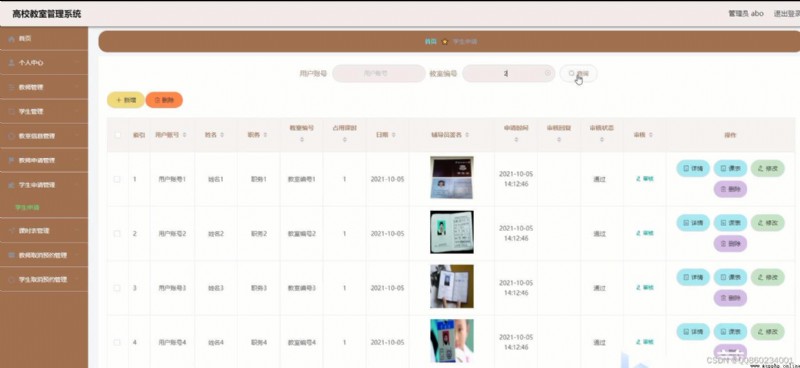Click the home icon beside 首页 in sidebar
Image resolution: width=800 pixels, height=368 pixels.
(x=12, y=39)
